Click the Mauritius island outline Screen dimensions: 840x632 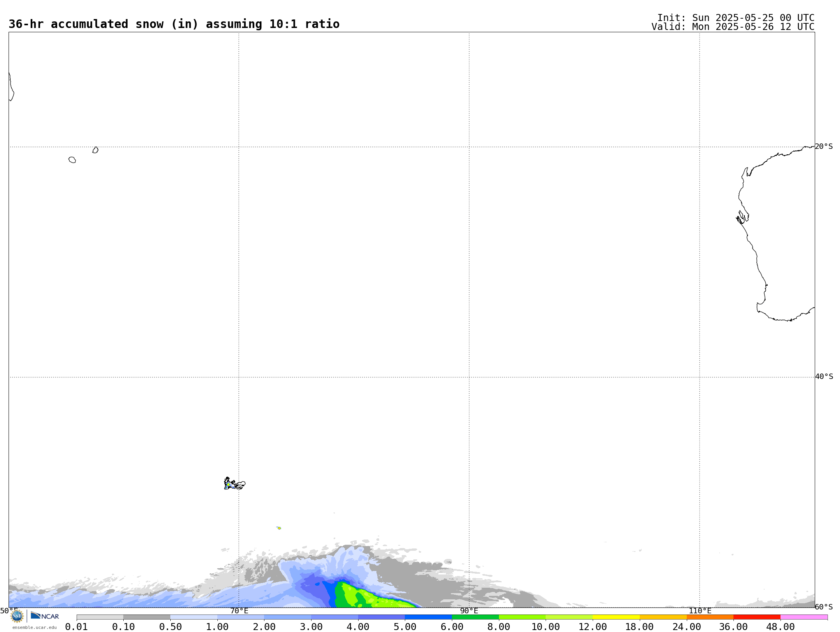coord(95,150)
